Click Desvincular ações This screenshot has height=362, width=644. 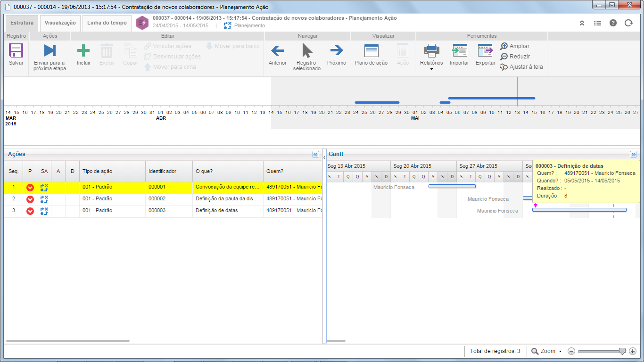tap(172, 57)
